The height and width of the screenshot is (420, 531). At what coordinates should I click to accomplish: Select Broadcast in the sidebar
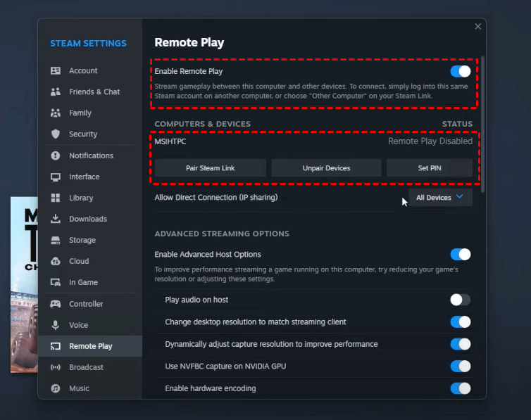tap(90, 367)
